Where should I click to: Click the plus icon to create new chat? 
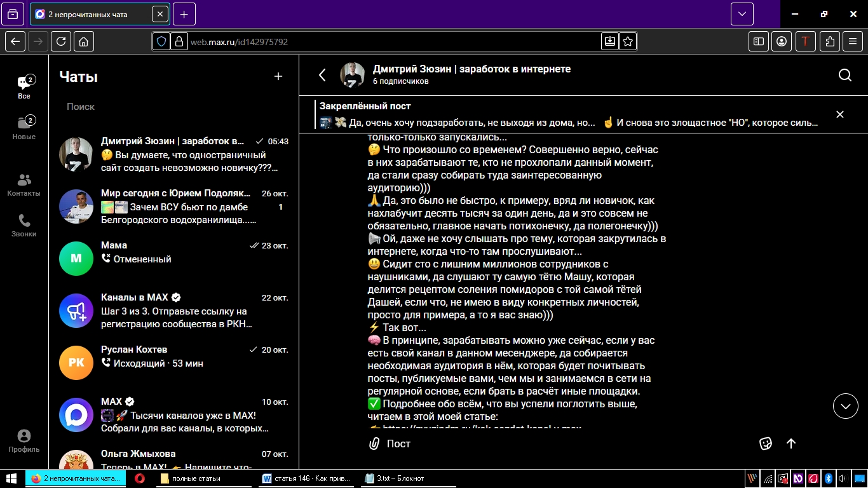(278, 76)
